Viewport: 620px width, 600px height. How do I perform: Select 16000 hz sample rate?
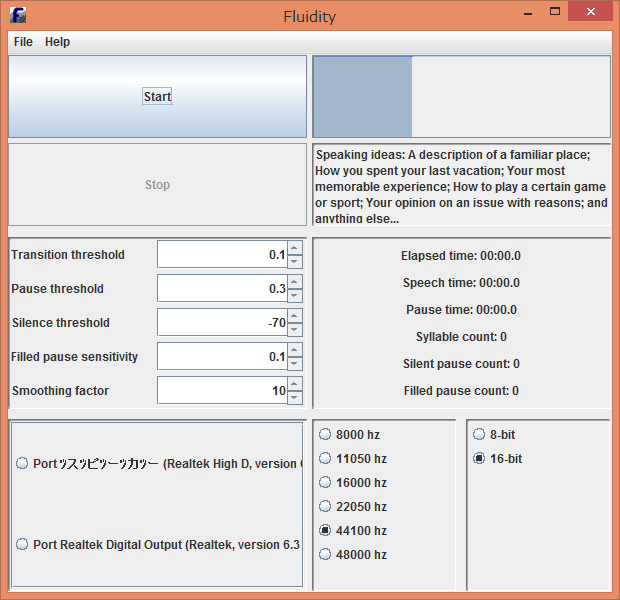pyautogui.click(x=325, y=482)
